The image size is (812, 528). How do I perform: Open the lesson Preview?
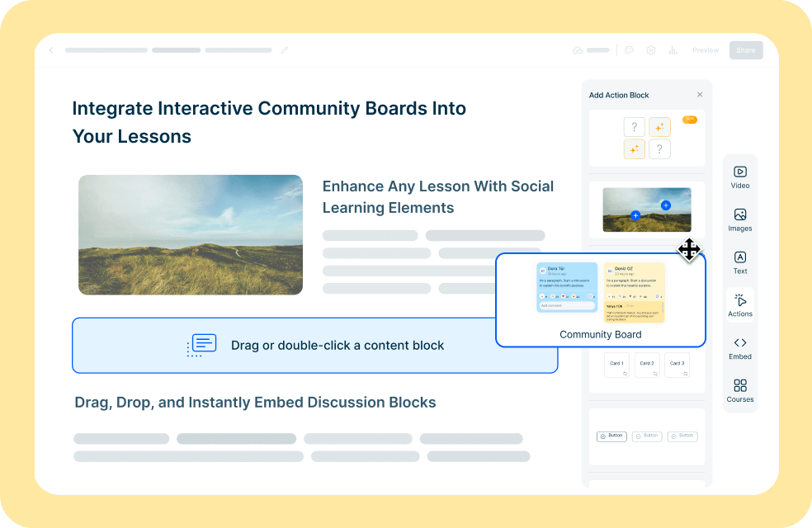[x=706, y=49]
